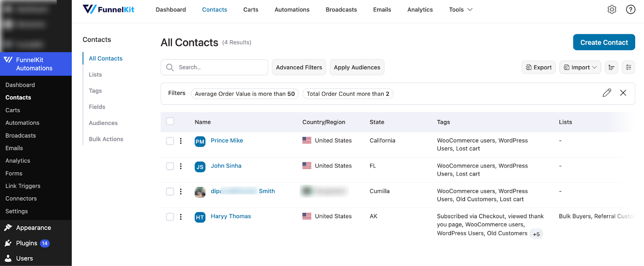The image size is (644, 266).
Task: Open three-dot menu for John Sinha
Action: pos(181,166)
